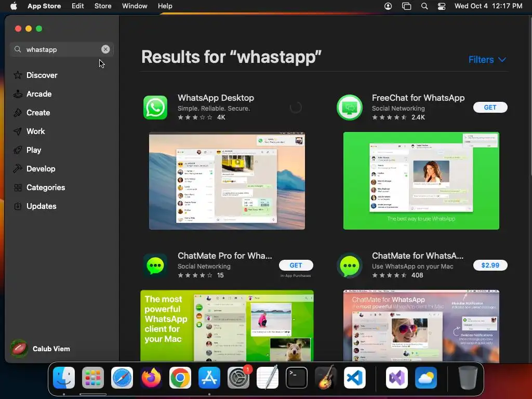Open the Apple menu
Screen dimensions: 532x399
point(14,6)
